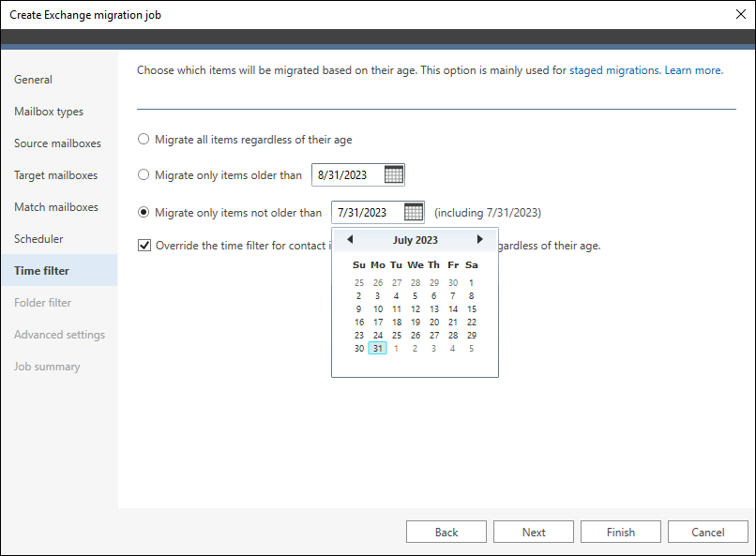Image resolution: width=756 pixels, height=556 pixels.
Task: Select the Time filter step
Action: [x=59, y=270]
